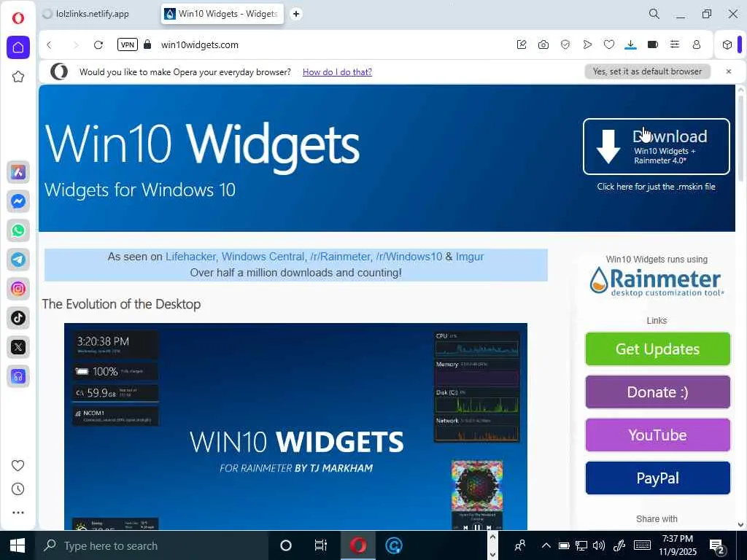Open TikTok in the sidebar
Viewport: 747px width, 560px height.
[18, 318]
